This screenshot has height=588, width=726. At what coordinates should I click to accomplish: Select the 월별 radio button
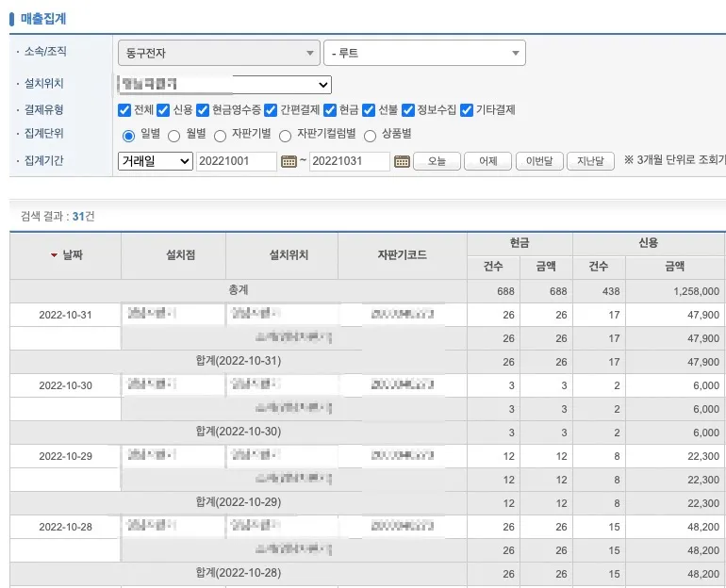click(x=174, y=136)
